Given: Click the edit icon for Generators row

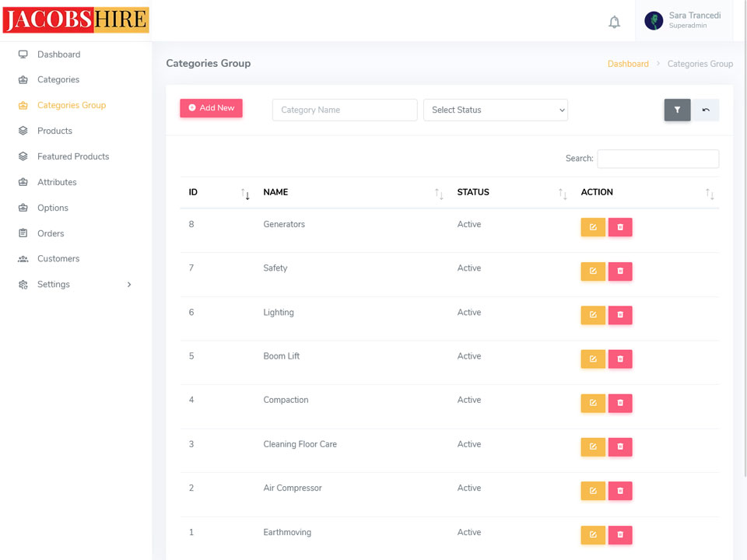Looking at the screenshot, I should tap(592, 227).
